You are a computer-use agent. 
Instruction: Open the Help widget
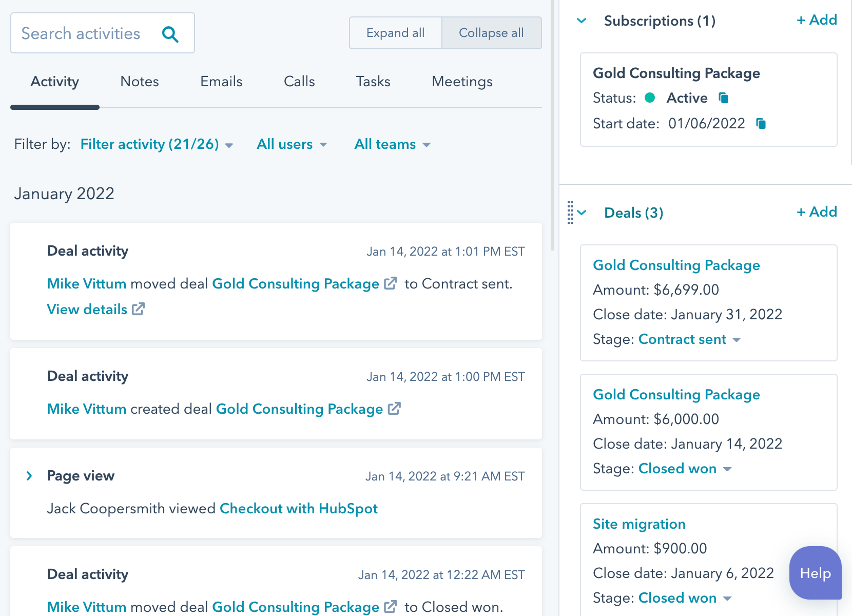coord(815,573)
